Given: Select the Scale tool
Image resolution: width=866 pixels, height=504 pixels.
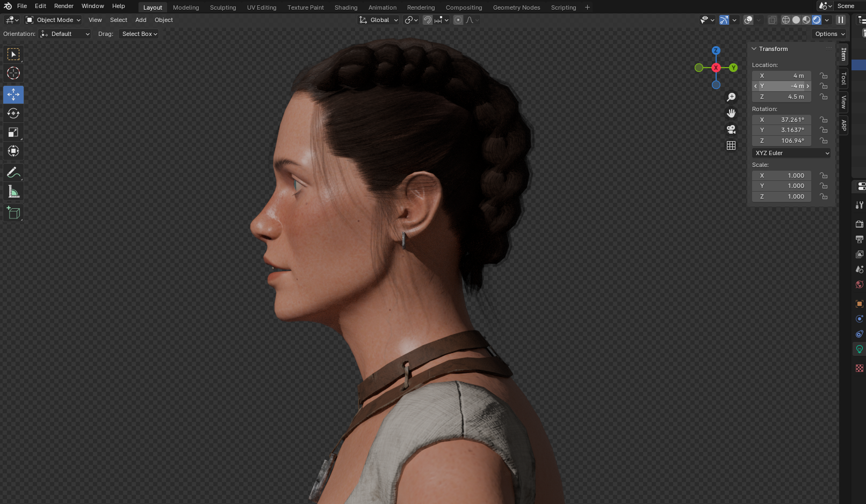Looking at the screenshot, I should 13,132.
